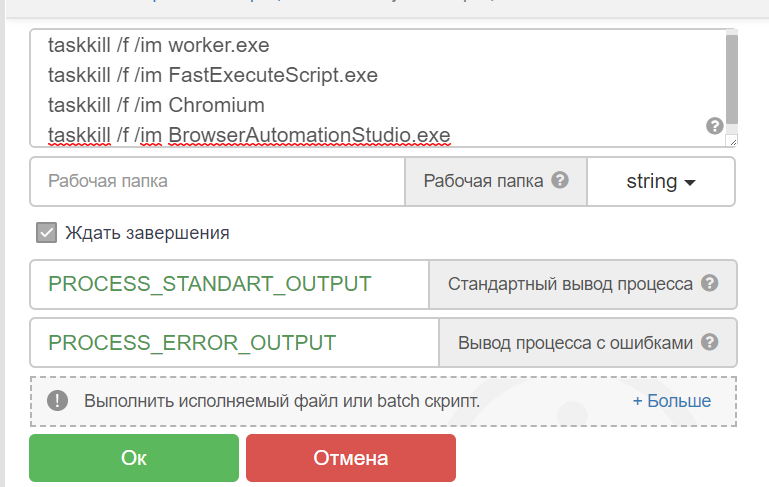Click PROCESS_STANDART_OUTPUT variable field
Screen dimensions: 769x487
(229, 284)
